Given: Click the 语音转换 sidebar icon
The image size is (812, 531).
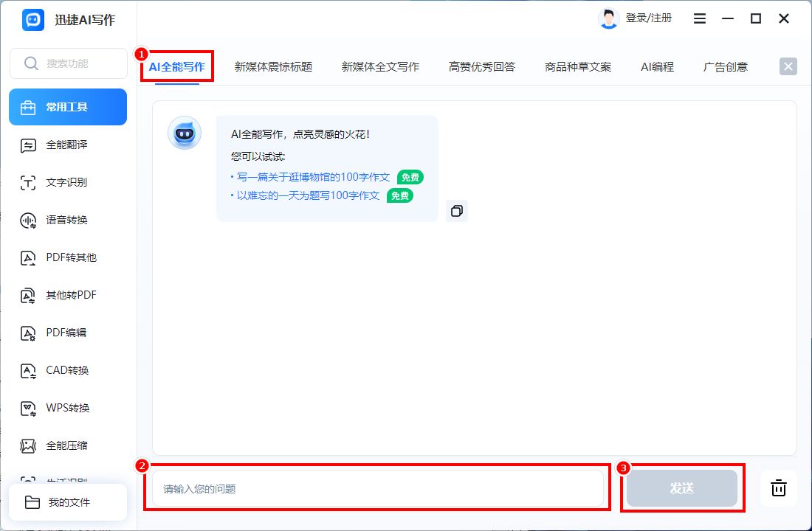Looking at the screenshot, I should 28,221.
